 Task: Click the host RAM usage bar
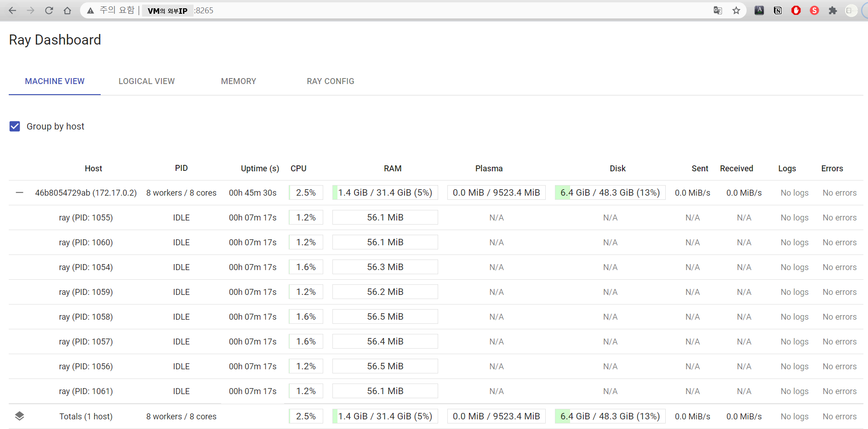tap(385, 192)
